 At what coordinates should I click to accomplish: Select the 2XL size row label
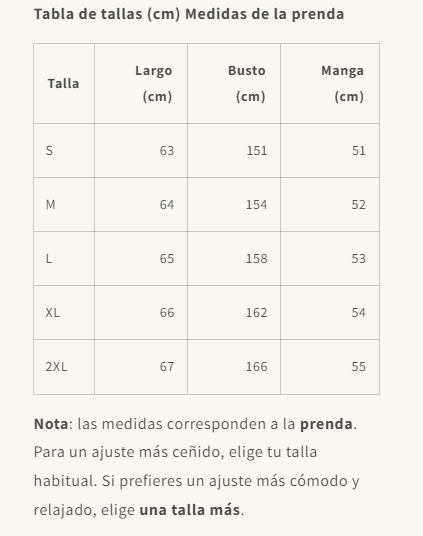[64, 367]
